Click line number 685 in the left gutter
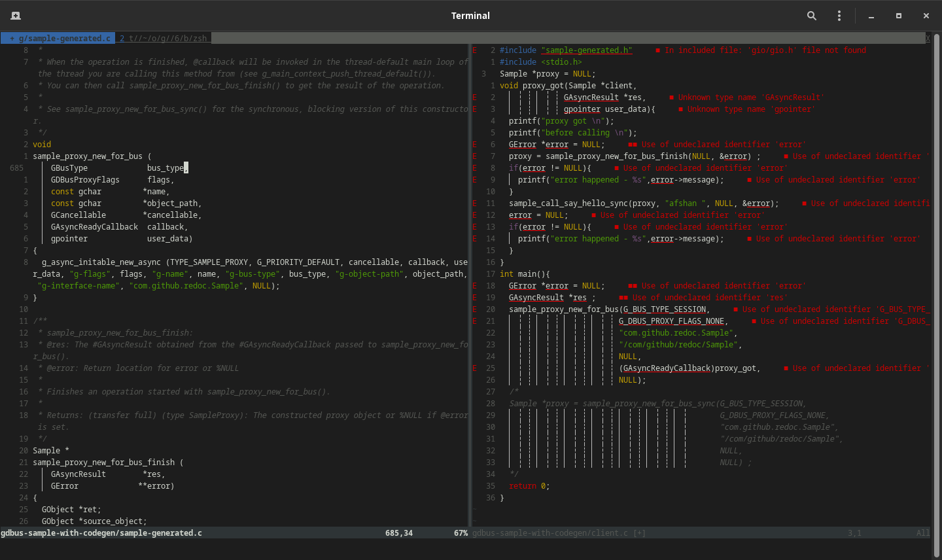 pyautogui.click(x=17, y=168)
